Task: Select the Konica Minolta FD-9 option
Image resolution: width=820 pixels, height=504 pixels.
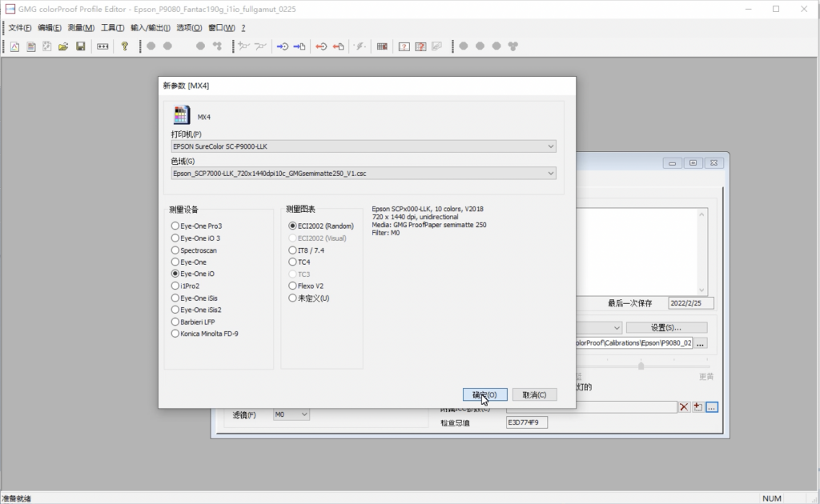Action: [x=175, y=334]
